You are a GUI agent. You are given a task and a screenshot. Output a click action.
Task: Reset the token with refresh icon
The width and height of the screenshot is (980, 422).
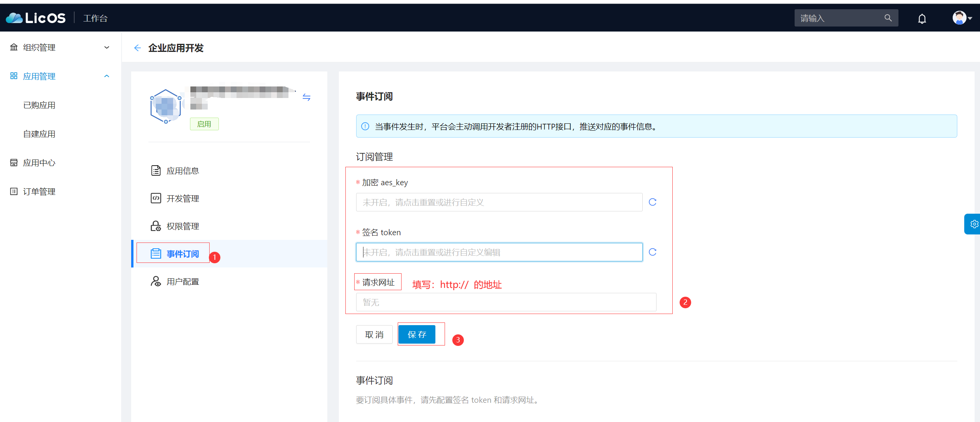pos(652,252)
